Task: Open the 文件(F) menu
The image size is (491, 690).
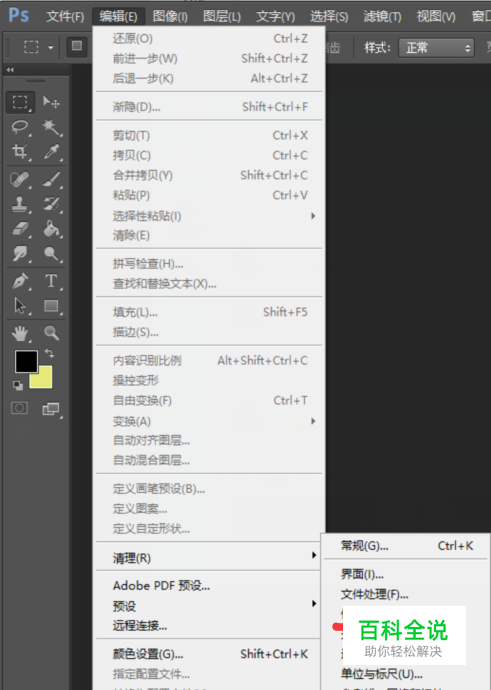Action: pyautogui.click(x=65, y=17)
